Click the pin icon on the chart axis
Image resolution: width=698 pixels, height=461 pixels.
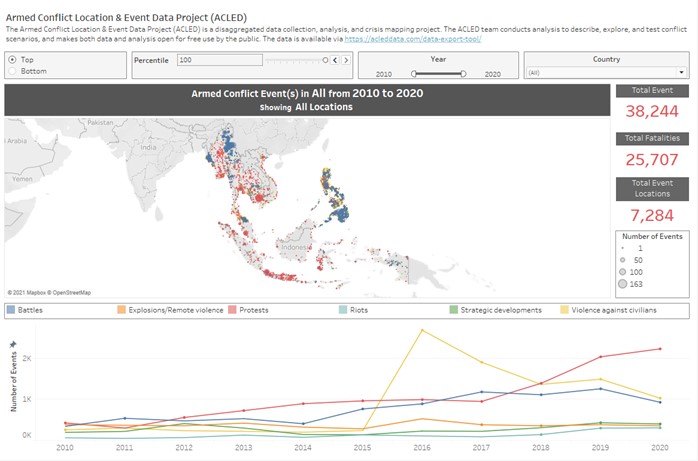13,344
